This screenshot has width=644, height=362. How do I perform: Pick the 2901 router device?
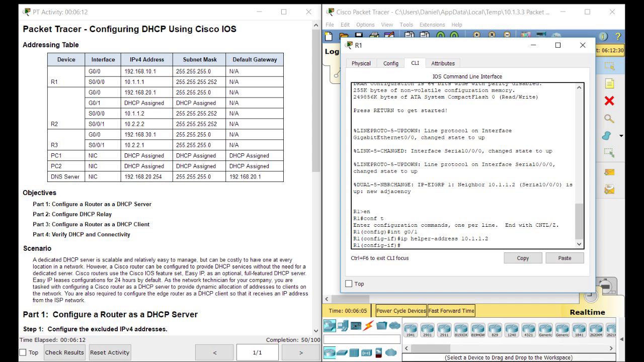coord(427,330)
